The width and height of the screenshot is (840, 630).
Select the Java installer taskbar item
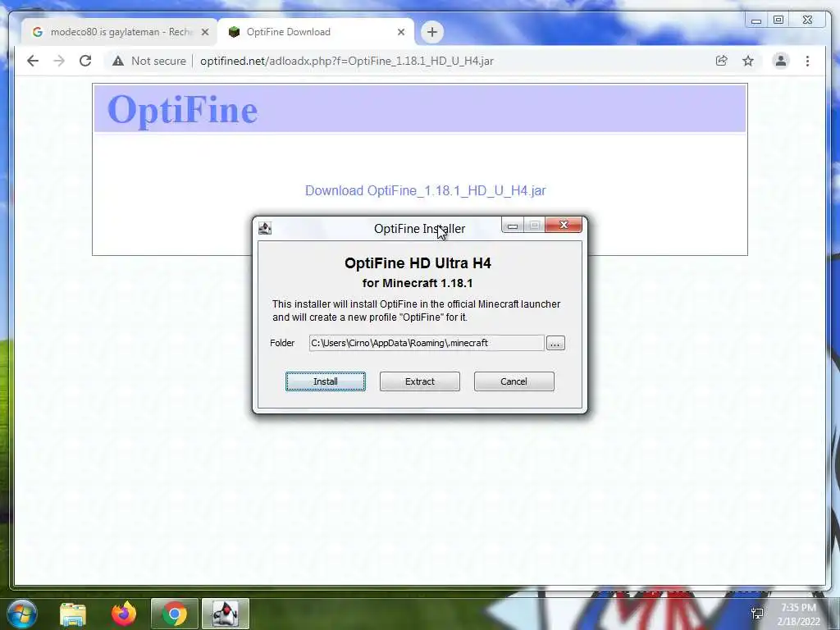(x=226, y=614)
